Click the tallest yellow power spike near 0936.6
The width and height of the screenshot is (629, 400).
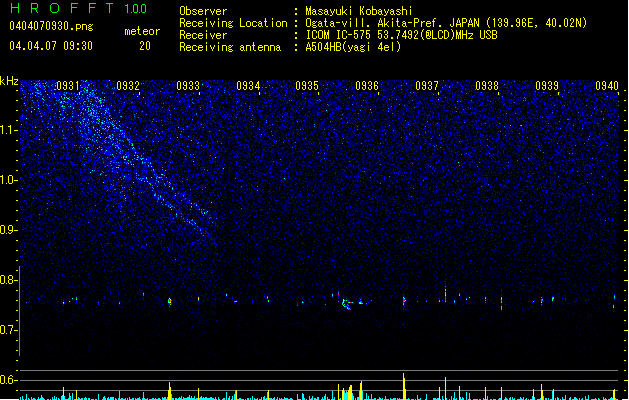click(404, 386)
